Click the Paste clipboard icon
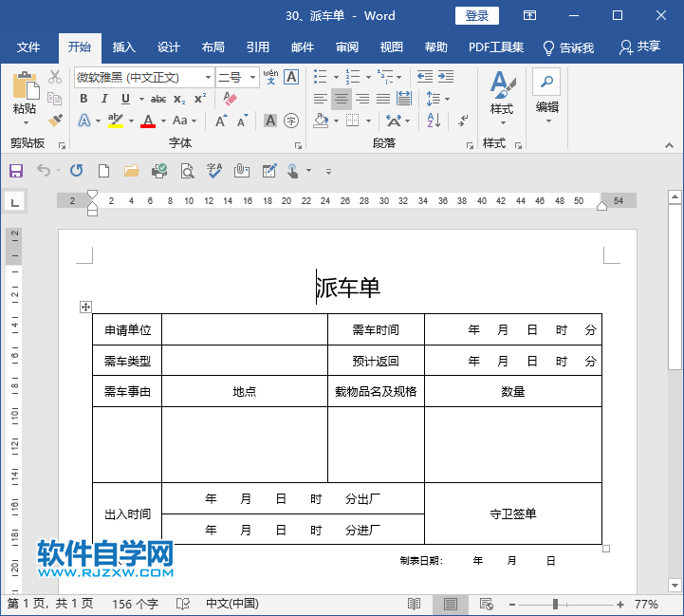 [26, 85]
